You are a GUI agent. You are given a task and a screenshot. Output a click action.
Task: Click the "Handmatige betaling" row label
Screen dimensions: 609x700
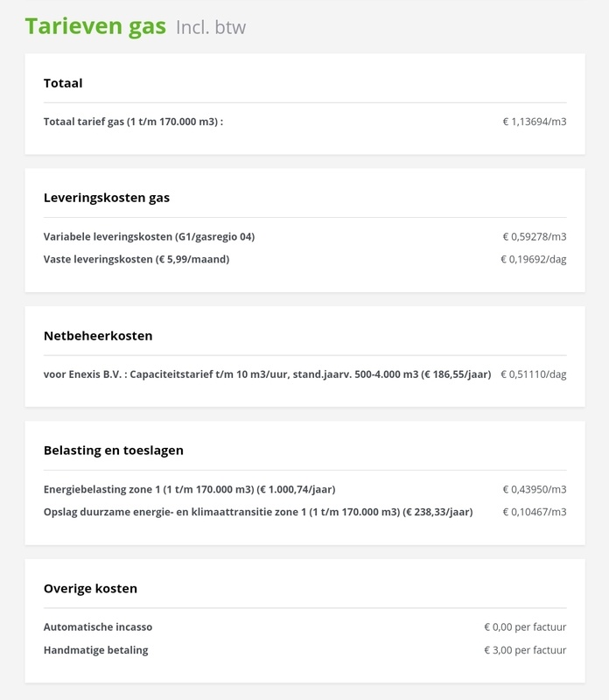tap(96, 650)
